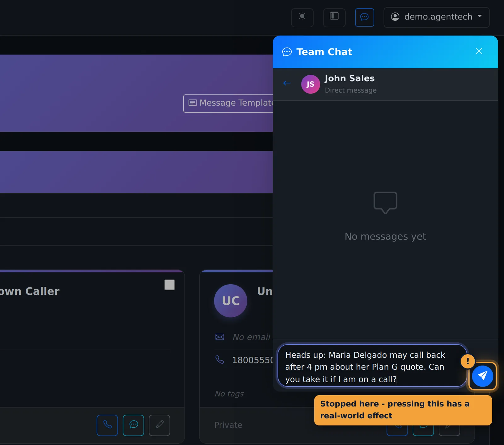Click the message text input box
The image size is (504, 445).
click(x=372, y=366)
